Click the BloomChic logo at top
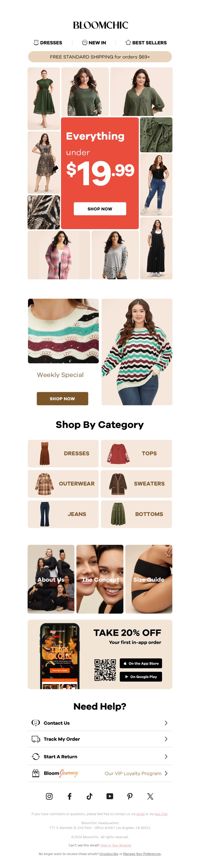The width and height of the screenshot is (200, 868). (x=100, y=25)
